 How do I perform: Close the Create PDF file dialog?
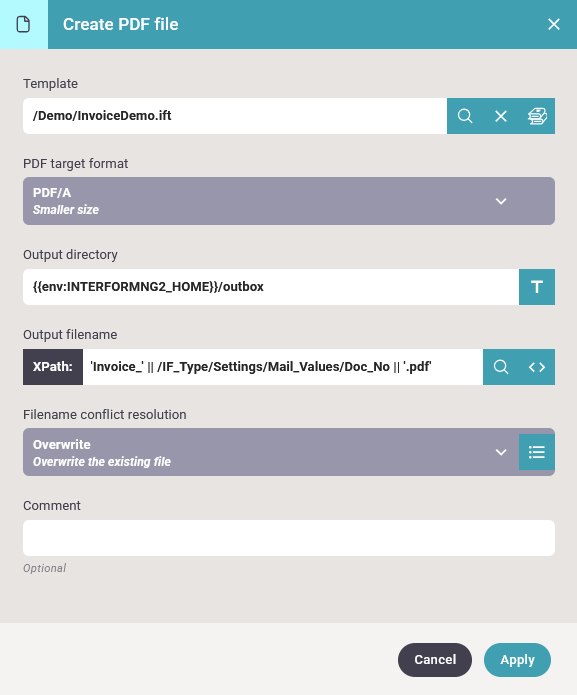coord(554,24)
